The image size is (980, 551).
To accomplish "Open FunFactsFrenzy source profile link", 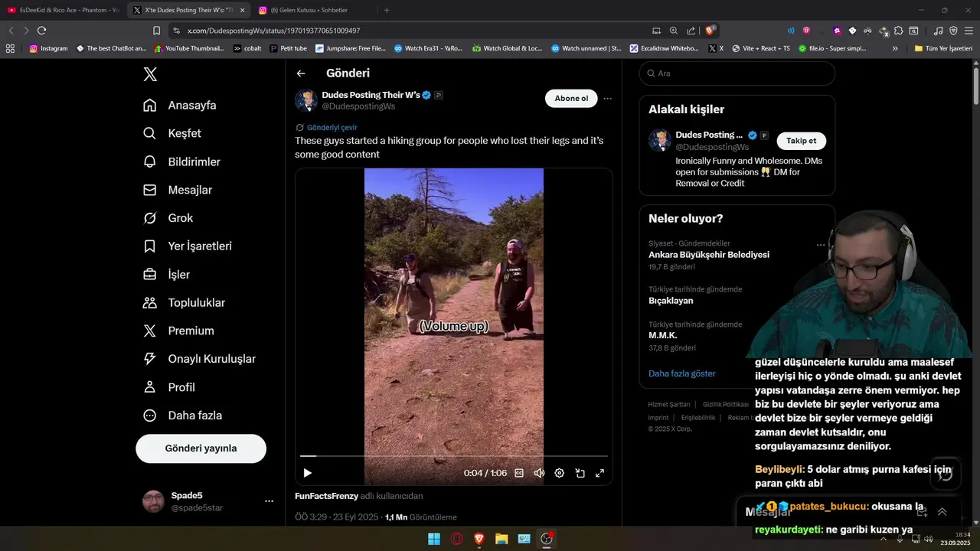I will (x=326, y=496).
